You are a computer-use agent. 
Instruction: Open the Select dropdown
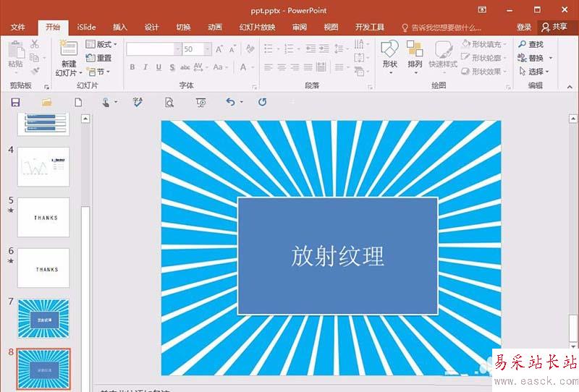[x=534, y=71]
